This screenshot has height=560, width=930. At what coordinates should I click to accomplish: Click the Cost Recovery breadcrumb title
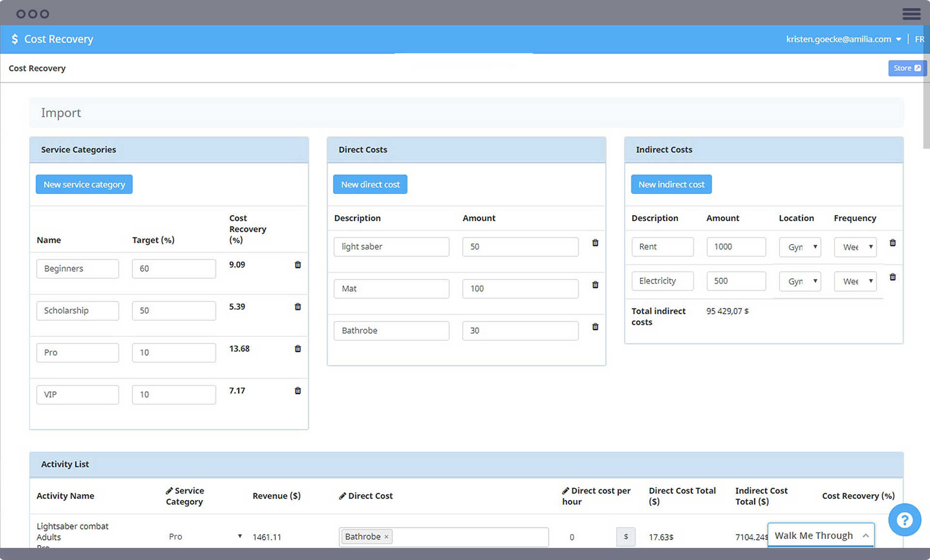pos(37,68)
